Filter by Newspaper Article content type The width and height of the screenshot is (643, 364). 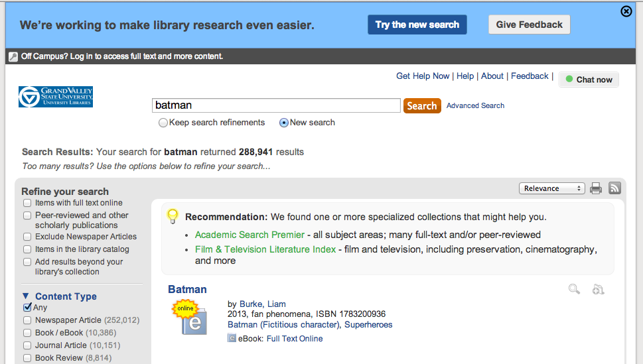click(27, 320)
